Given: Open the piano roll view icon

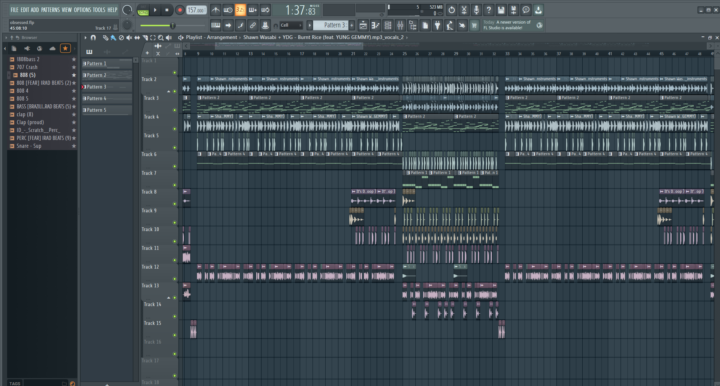Looking at the screenshot, I should (x=375, y=26).
